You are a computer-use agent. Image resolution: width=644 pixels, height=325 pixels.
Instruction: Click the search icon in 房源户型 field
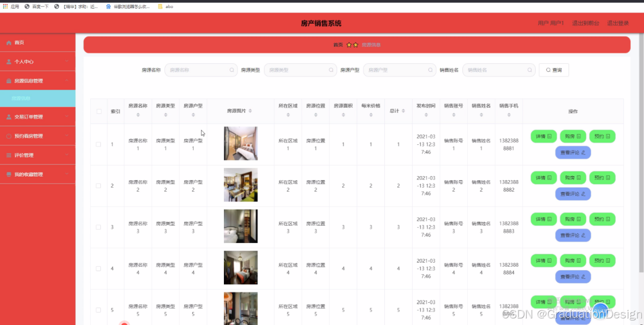430,70
